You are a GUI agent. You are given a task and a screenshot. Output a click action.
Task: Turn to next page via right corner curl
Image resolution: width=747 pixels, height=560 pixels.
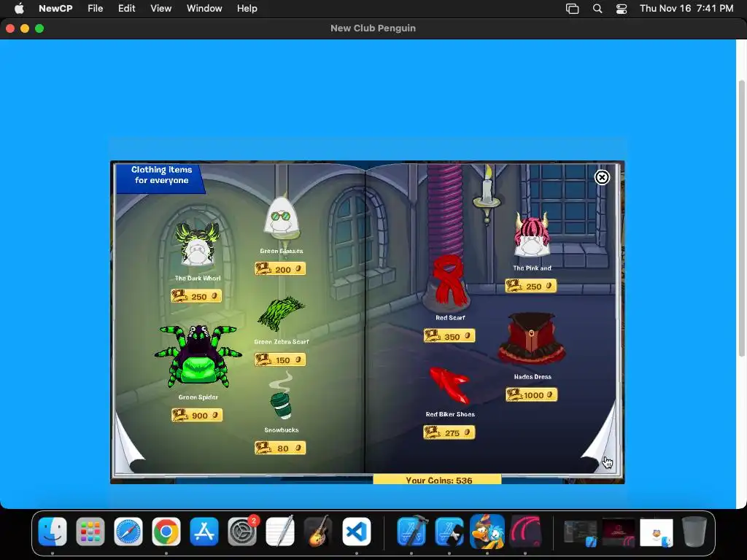click(x=601, y=446)
